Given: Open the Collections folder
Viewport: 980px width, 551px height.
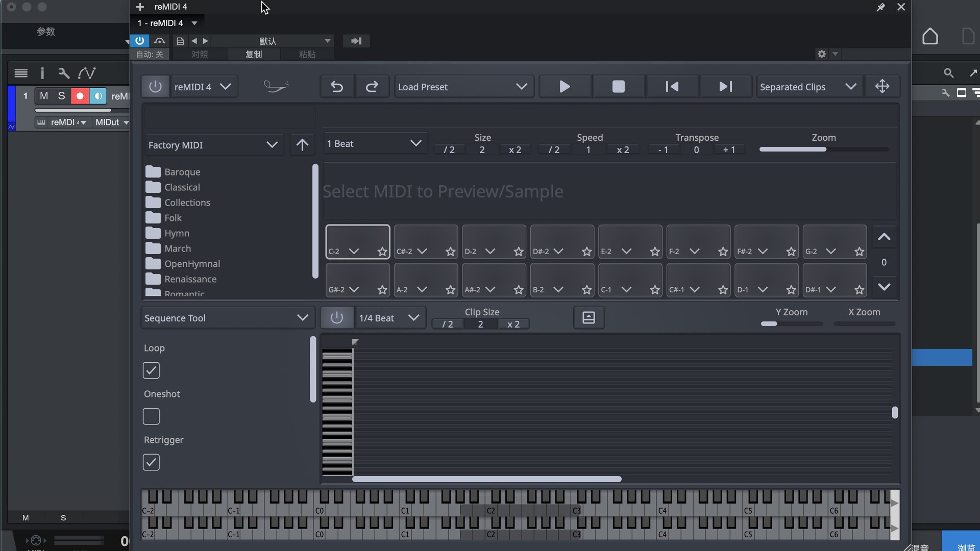Looking at the screenshot, I should coord(178,203).
